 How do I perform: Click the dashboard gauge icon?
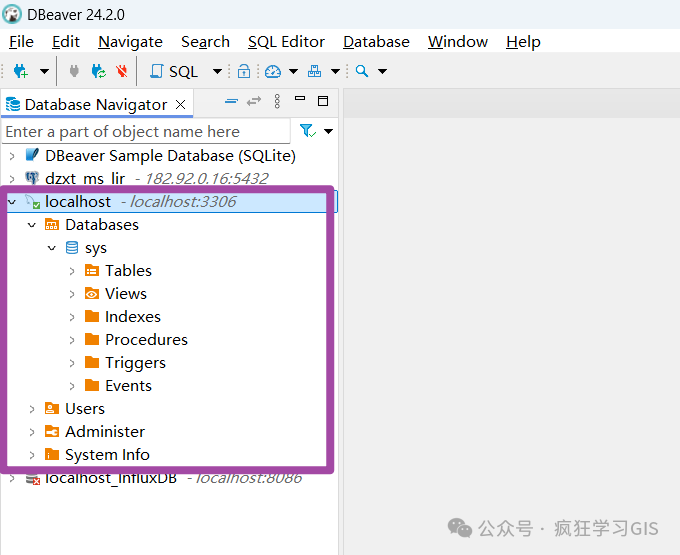pyautogui.click(x=273, y=71)
